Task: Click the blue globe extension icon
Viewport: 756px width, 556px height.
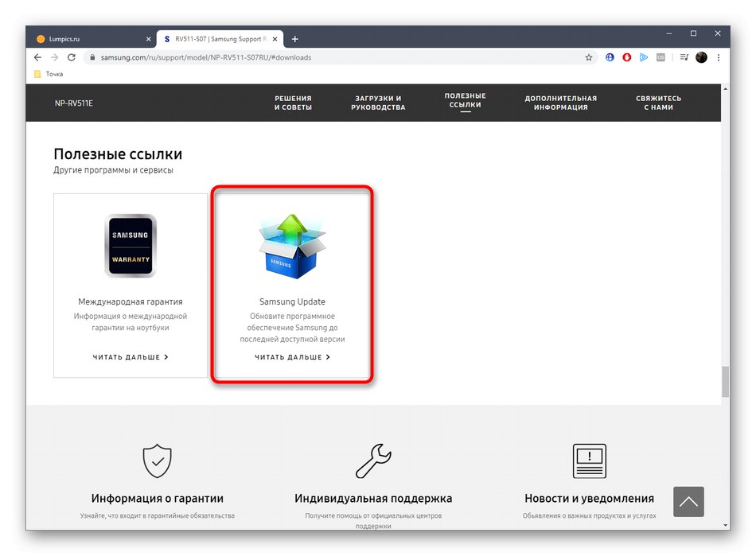Action: pyautogui.click(x=610, y=57)
